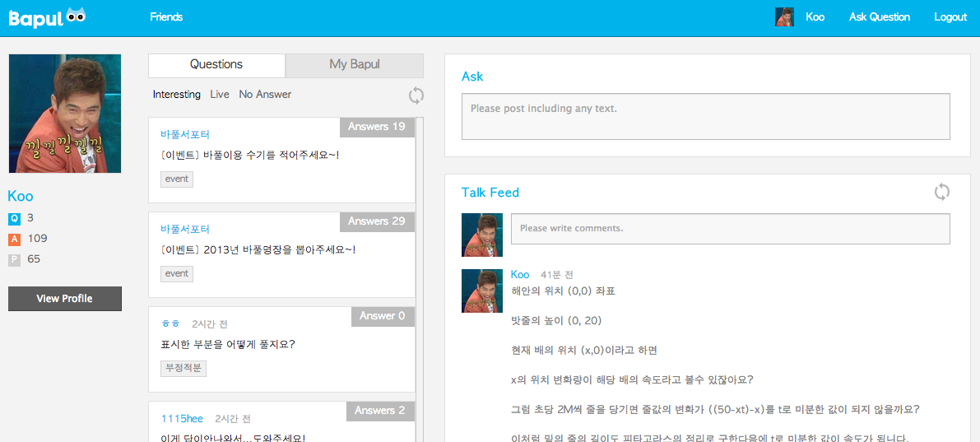Open the large Koo profile photo
The height and width of the screenshot is (442, 980).
pyautogui.click(x=65, y=114)
